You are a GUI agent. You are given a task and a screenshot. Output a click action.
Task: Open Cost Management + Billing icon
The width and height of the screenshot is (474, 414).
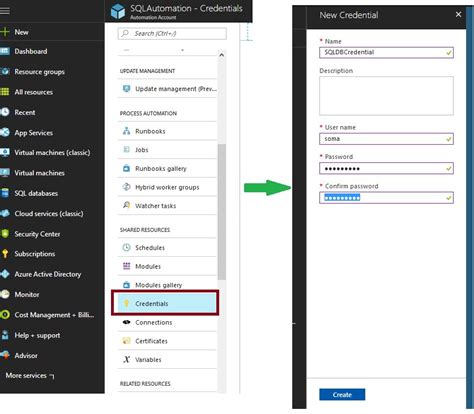point(5,315)
